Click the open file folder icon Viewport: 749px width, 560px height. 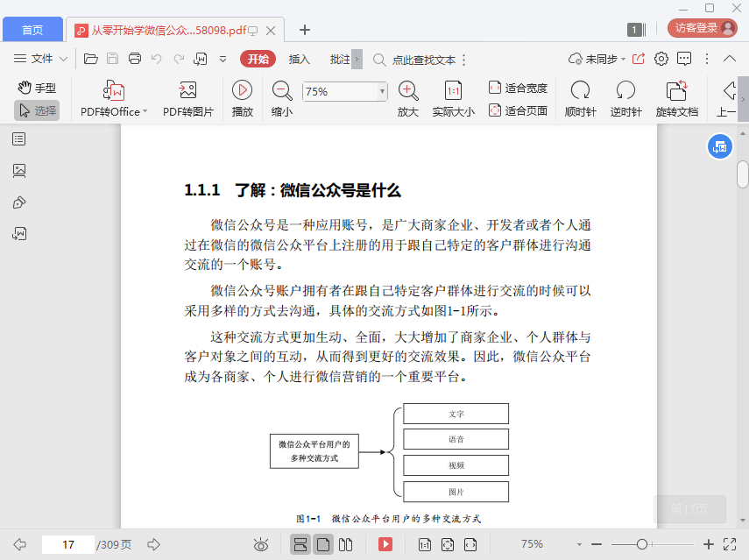[x=91, y=59]
